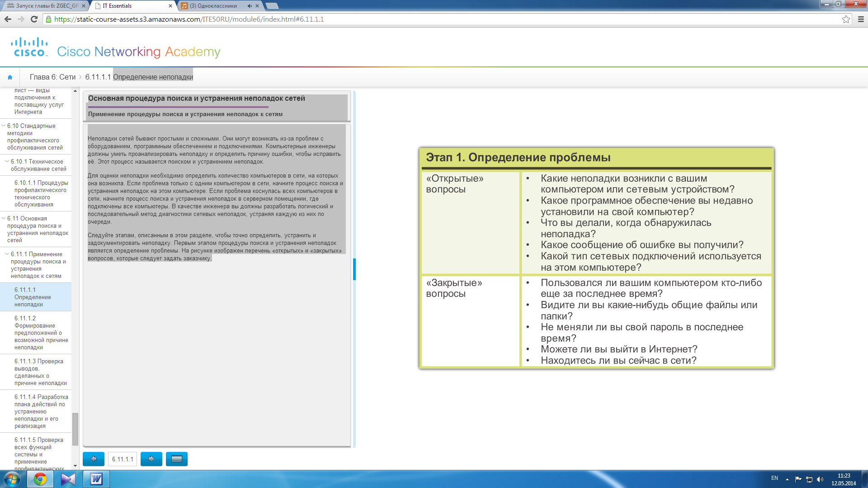Click Show desktop button in taskbar
This screenshot has height=488, width=868.
(865, 479)
